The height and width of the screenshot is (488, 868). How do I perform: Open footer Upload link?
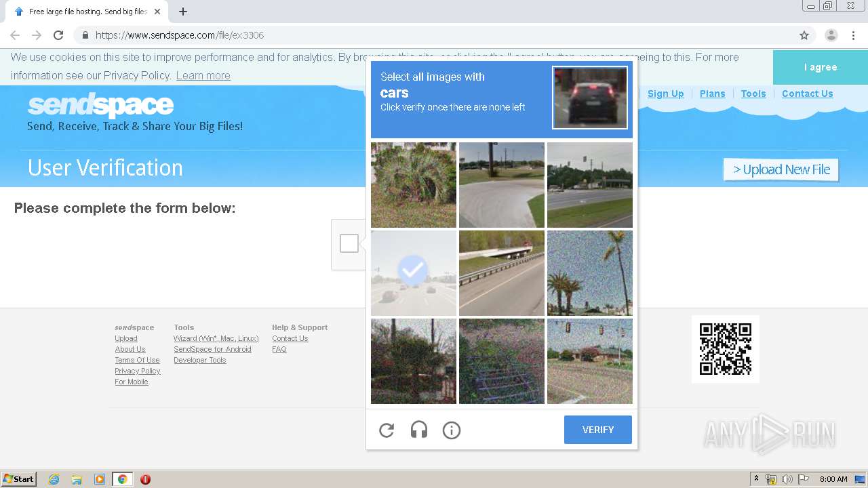pos(126,338)
